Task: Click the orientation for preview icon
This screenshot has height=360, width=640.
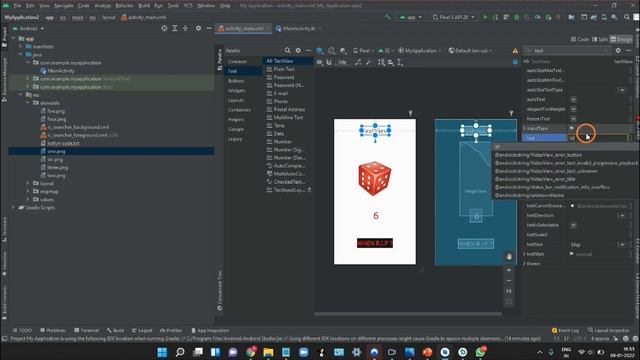Action: (x=331, y=51)
